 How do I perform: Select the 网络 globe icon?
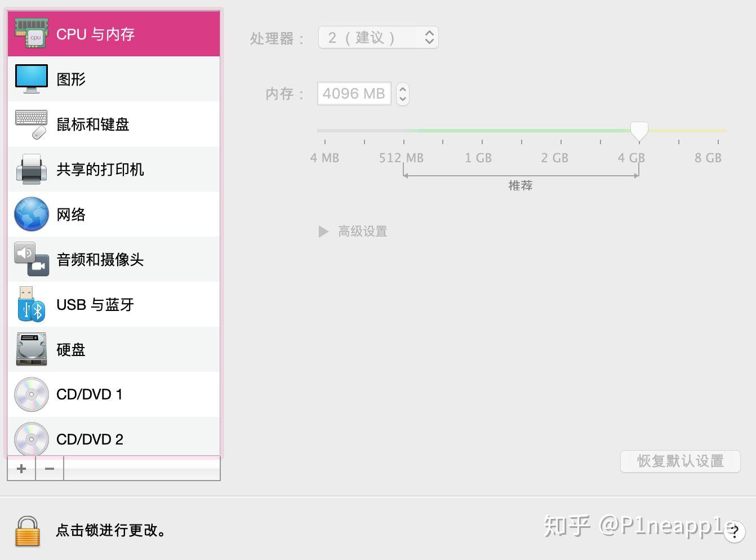[x=31, y=214]
